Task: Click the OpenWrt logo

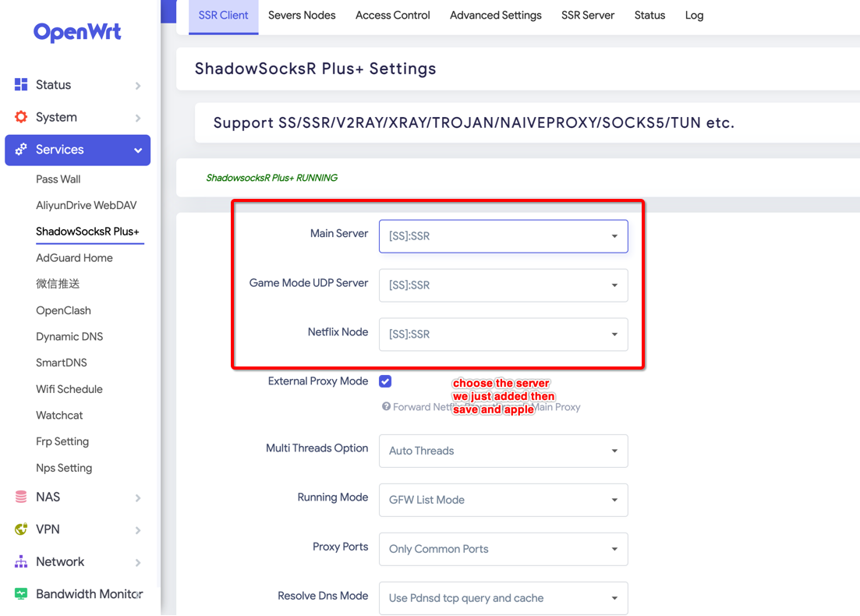Action: click(x=77, y=33)
